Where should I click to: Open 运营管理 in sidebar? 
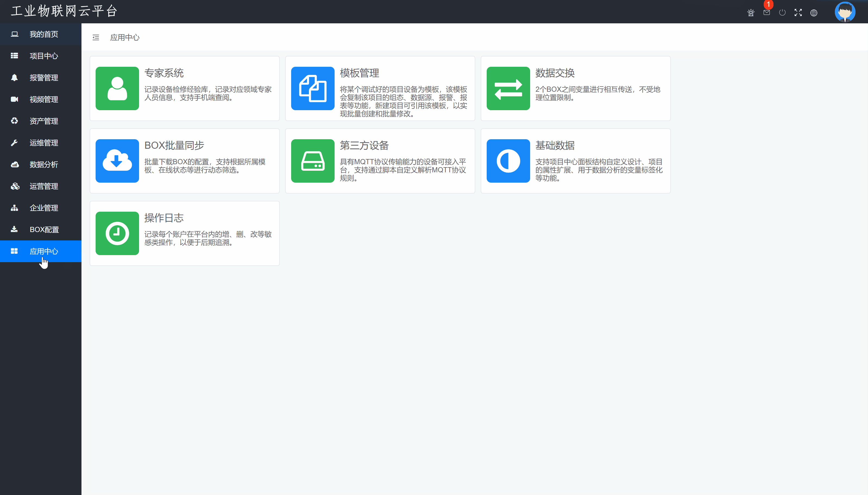pos(41,186)
